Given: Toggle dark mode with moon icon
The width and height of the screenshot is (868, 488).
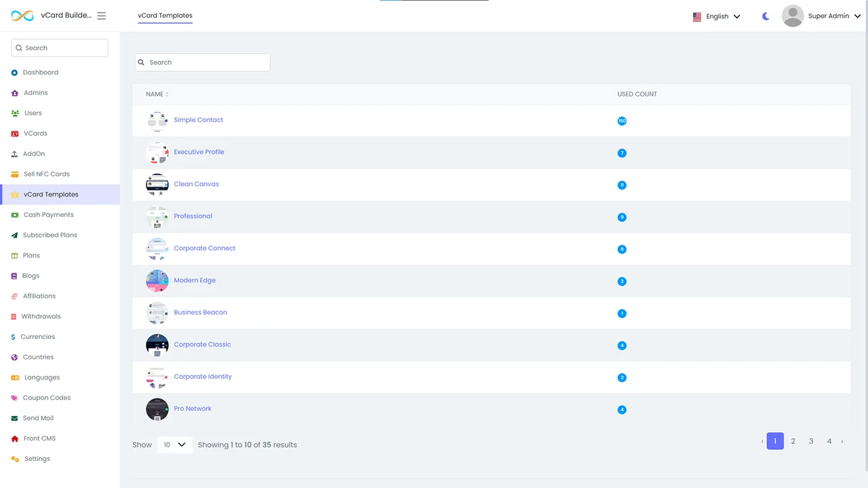Looking at the screenshot, I should coord(766,16).
